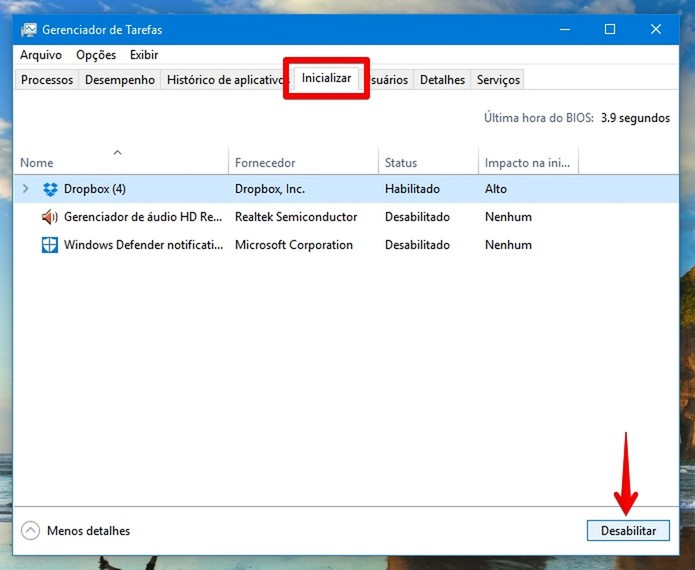This screenshot has height=570, width=695.
Task: Click the Realtek audio speaker icon
Action: (x=50, y=217)
